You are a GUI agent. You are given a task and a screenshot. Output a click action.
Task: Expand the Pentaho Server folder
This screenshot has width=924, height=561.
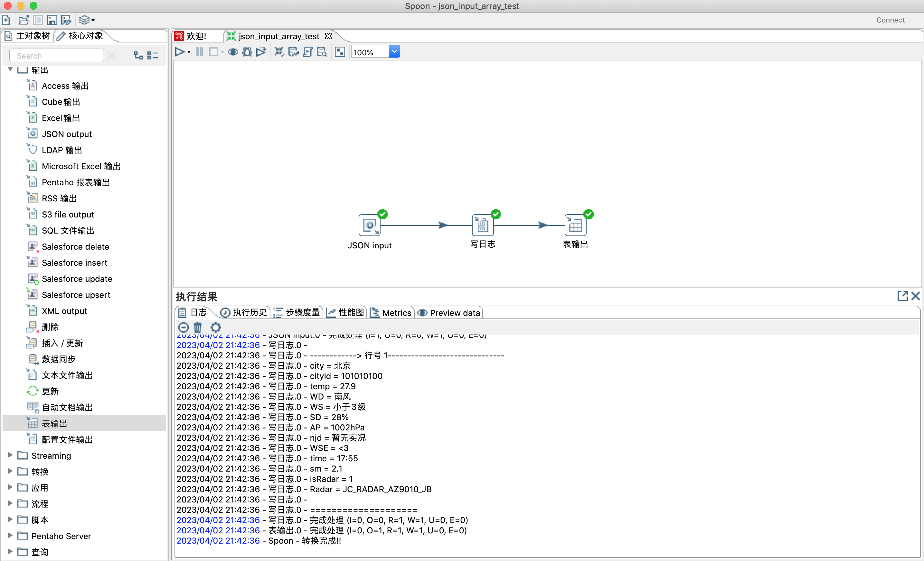pyautogui.click(x=9, y=536)
